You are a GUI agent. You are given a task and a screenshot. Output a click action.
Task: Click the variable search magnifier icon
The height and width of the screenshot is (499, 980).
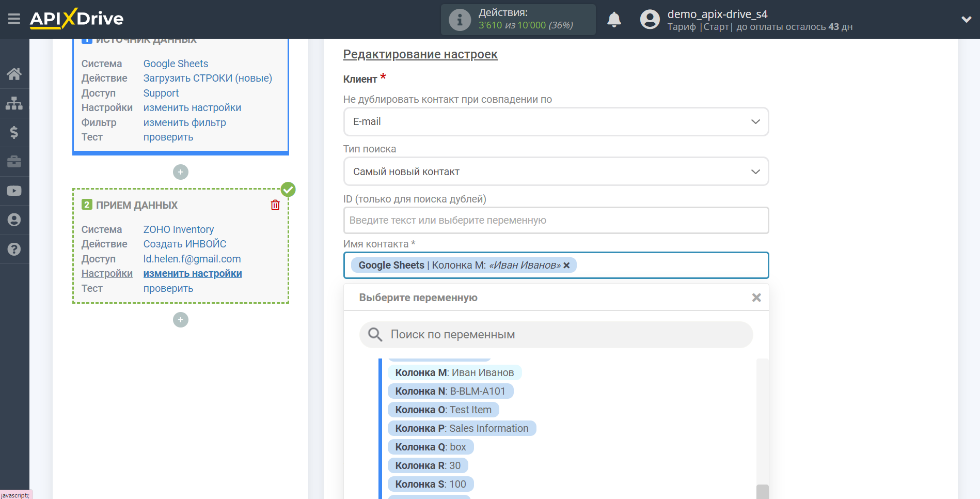[x=375, y=335]
